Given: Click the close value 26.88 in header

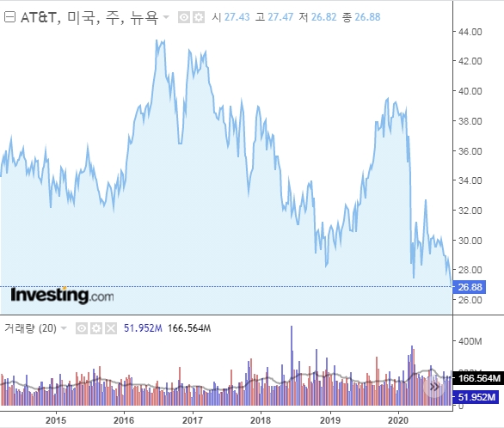Looking at the screenshot, I should [367, 17].
